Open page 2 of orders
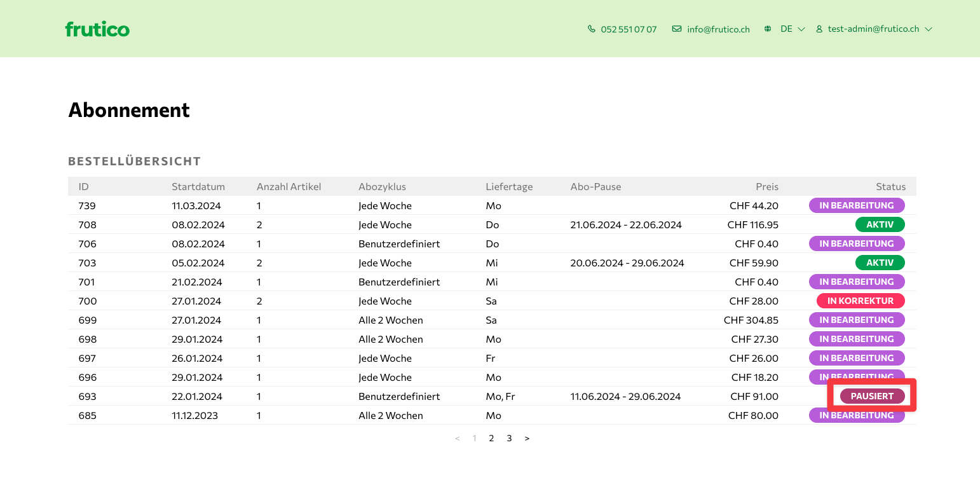This screenshot has width=980, height=480. (x=491, y=438)
